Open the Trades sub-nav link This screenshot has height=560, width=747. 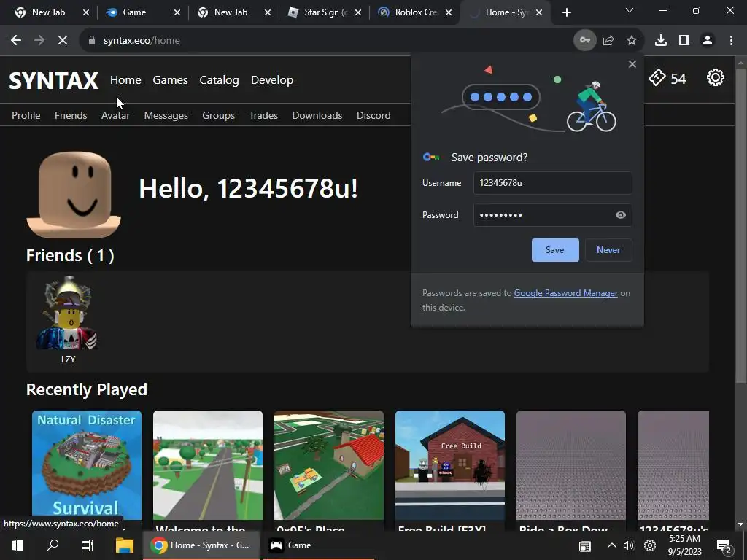pos(263,115)
